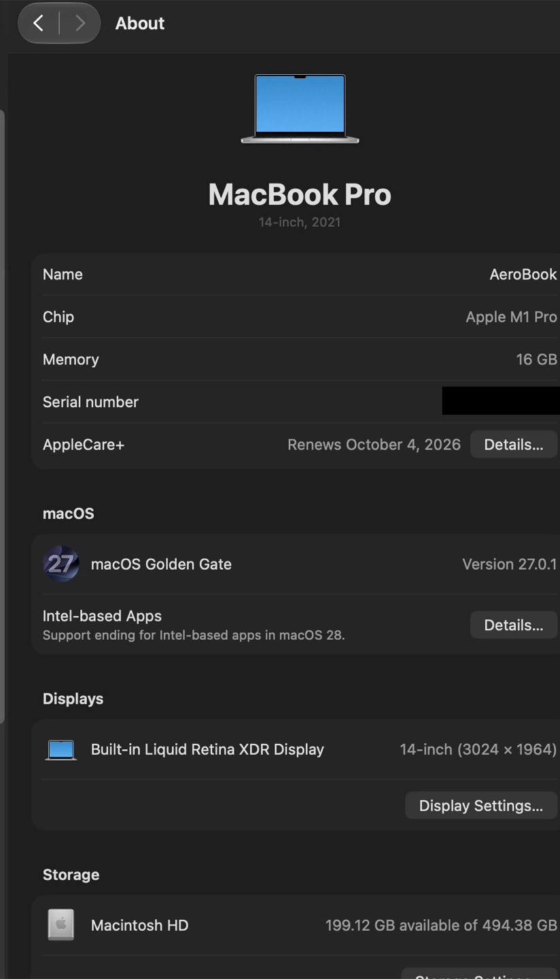The image size is (560, 979).
Task: Click the 'Apple M1 Pro' value
Action: point(511,317)
